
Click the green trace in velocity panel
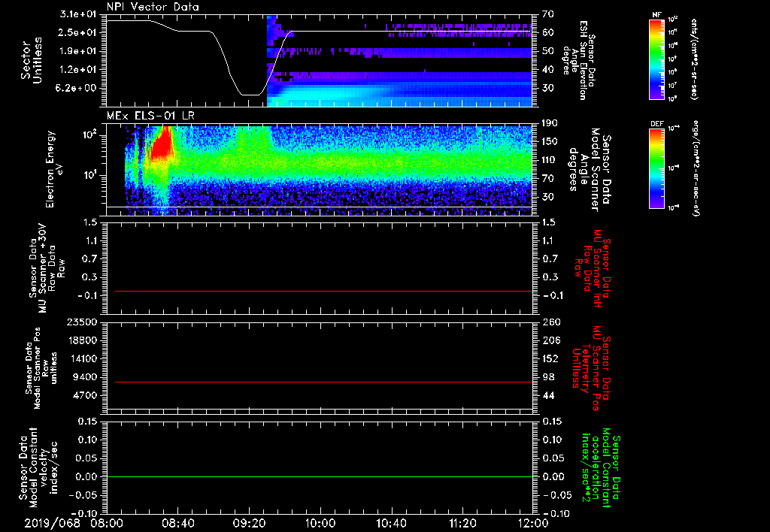[320, 476]
